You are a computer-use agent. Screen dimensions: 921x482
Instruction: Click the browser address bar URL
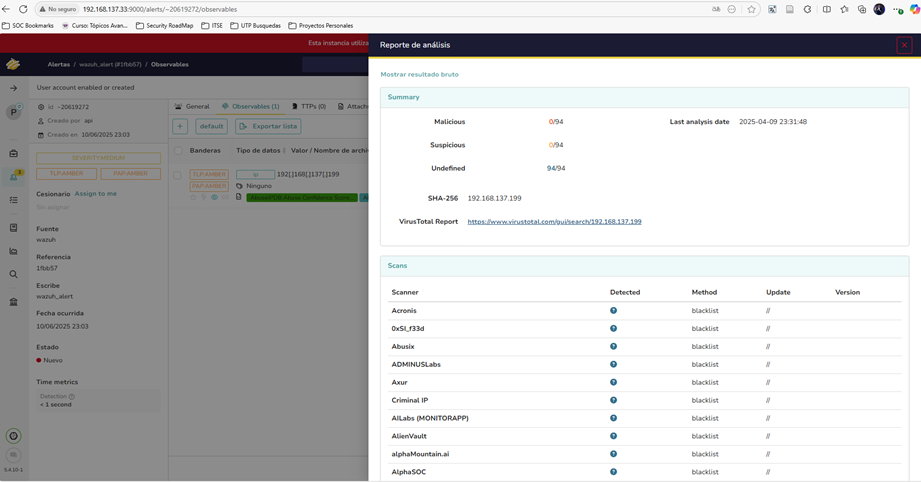coord(160,9)
